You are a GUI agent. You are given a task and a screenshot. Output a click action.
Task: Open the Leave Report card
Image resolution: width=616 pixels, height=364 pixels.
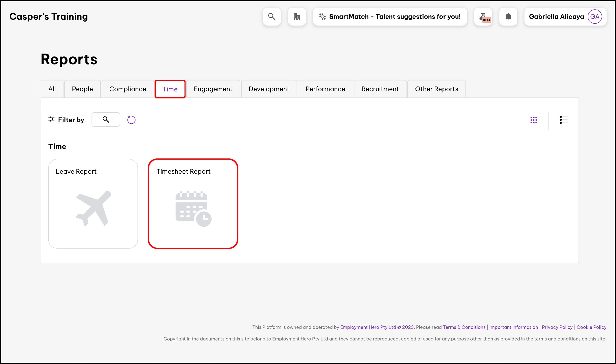click(x=93, y=204)
